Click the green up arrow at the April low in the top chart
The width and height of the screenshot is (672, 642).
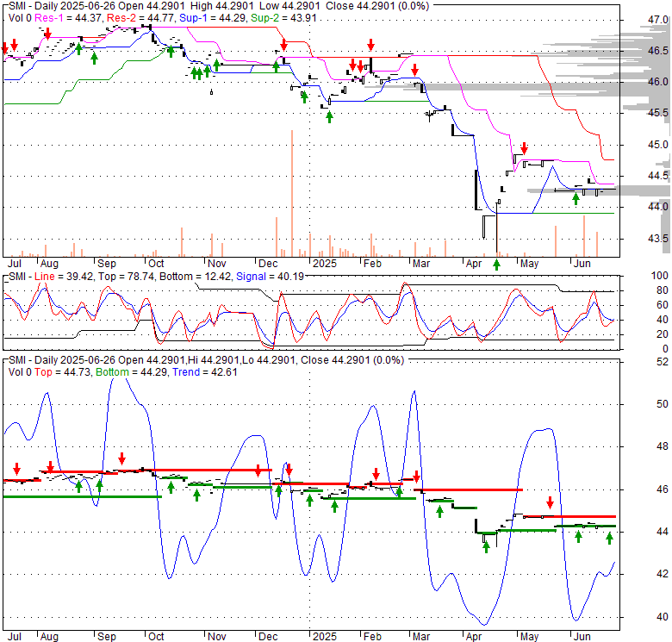point(496,263)
